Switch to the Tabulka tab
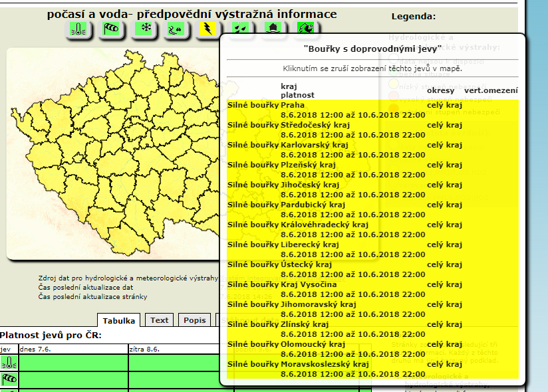Image resolution: width=548 pixels, height=392 pixels. click(x=119, y=320)
